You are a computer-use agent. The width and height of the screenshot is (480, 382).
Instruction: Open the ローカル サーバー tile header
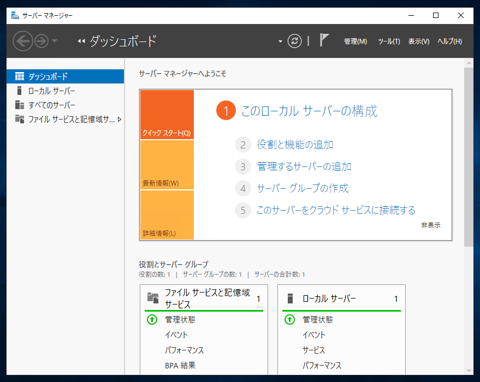(341, 298)
